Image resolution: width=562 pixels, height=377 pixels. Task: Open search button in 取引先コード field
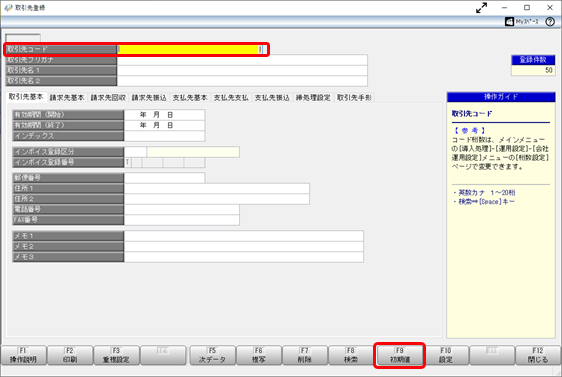[261, 49]
